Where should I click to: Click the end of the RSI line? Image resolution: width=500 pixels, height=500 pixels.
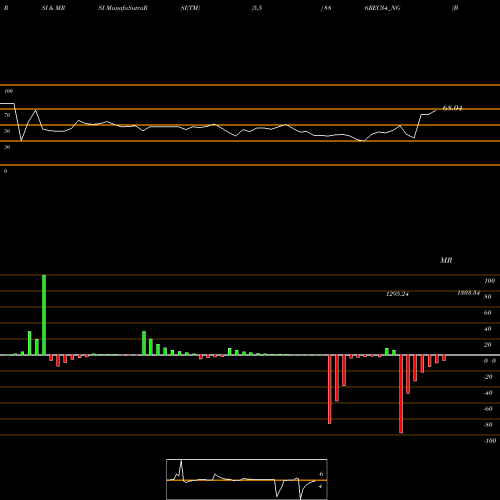[x=435, y=110]
